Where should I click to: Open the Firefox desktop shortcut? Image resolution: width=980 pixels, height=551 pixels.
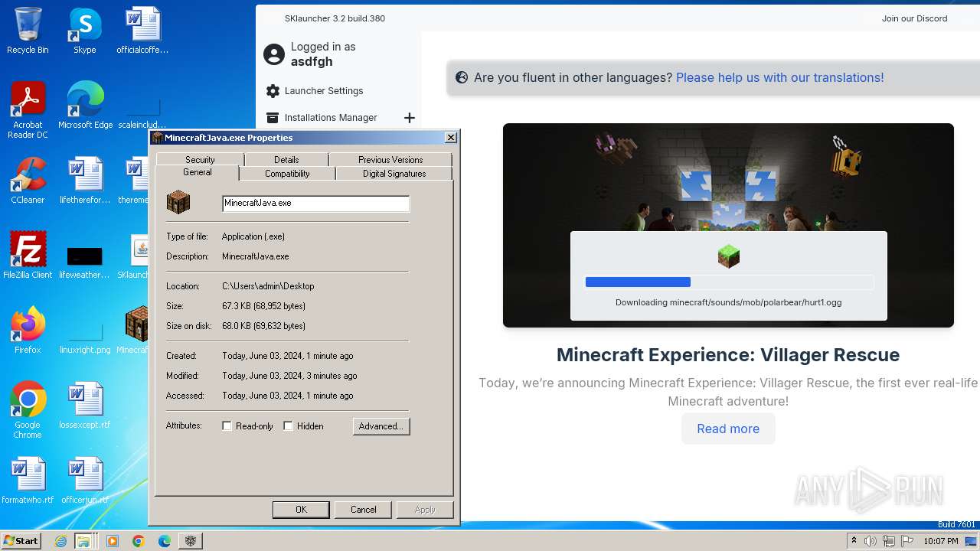pos(28,330)
